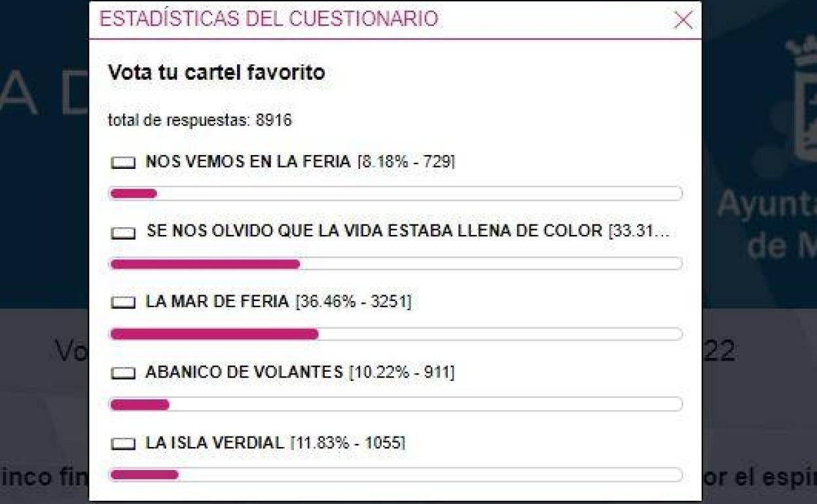This screenshot has height=504, width=817.
Task: Click the NOS VEMOS EN LA FERIA progress bar
Action: tap(395, 193)
